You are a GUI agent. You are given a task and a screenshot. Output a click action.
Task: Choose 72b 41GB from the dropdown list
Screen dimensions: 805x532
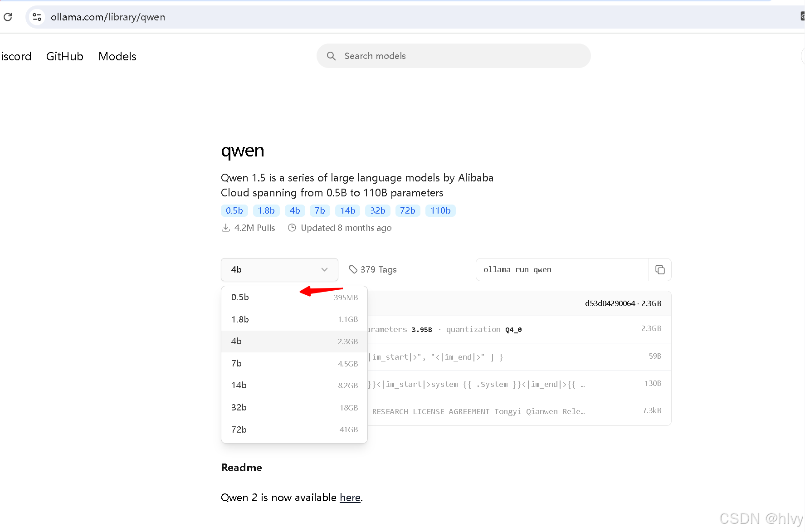[294, 430]
